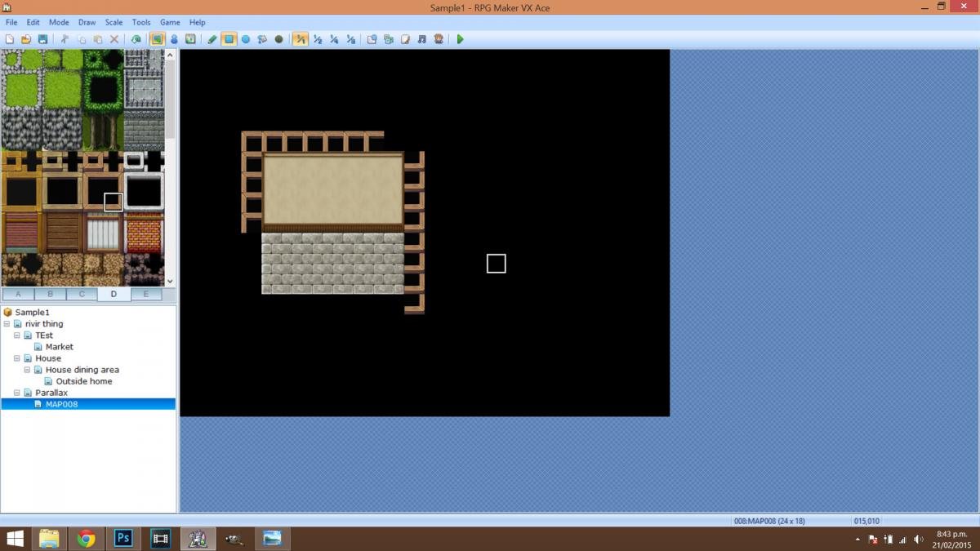
Task: Open the Scale menu
Action: click(x=114, y=22)
